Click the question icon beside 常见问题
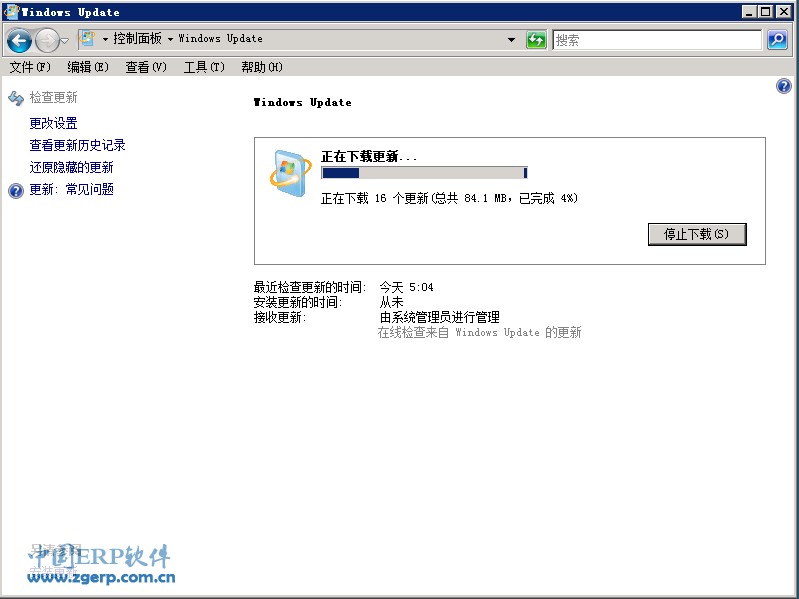799x599 pixels. coord(16,190)
